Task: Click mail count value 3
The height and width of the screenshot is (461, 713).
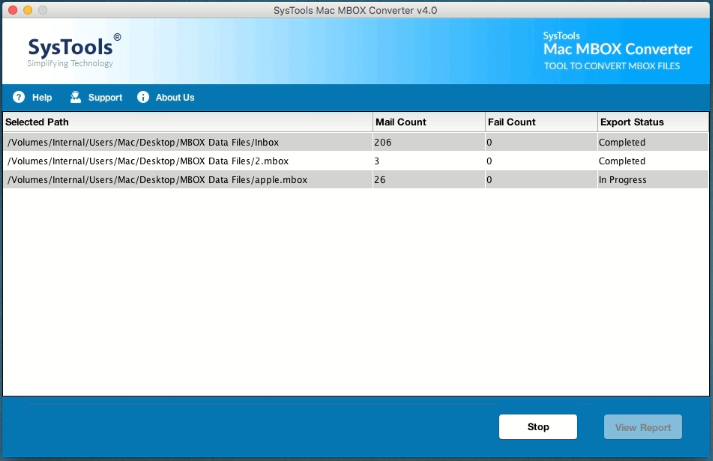Action: click(x=377, y=161)
